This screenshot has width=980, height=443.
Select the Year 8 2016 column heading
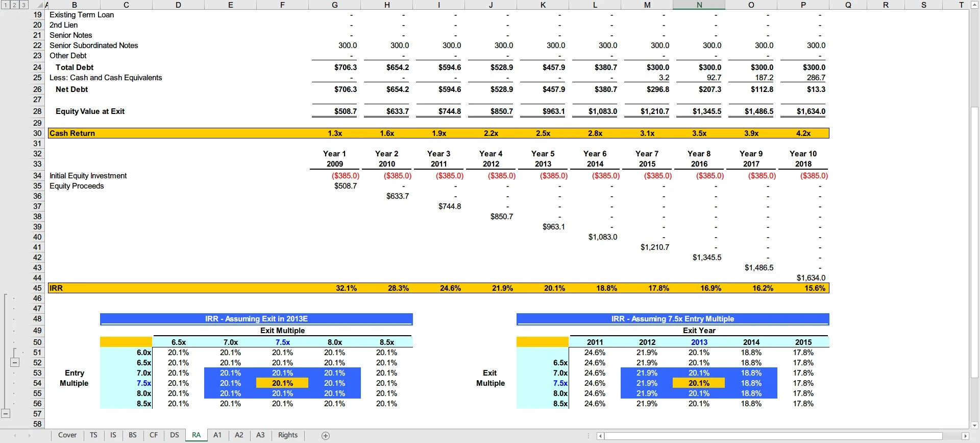[699, 159]
